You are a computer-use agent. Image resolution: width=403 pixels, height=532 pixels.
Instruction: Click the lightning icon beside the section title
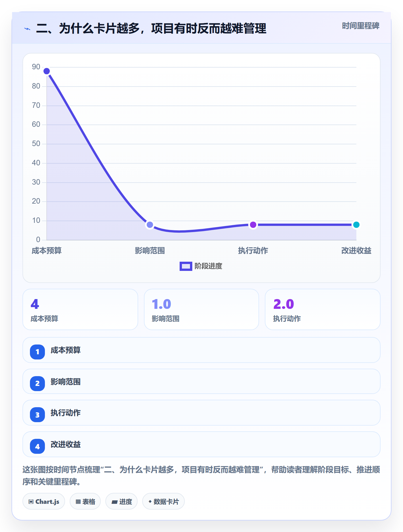27,29
